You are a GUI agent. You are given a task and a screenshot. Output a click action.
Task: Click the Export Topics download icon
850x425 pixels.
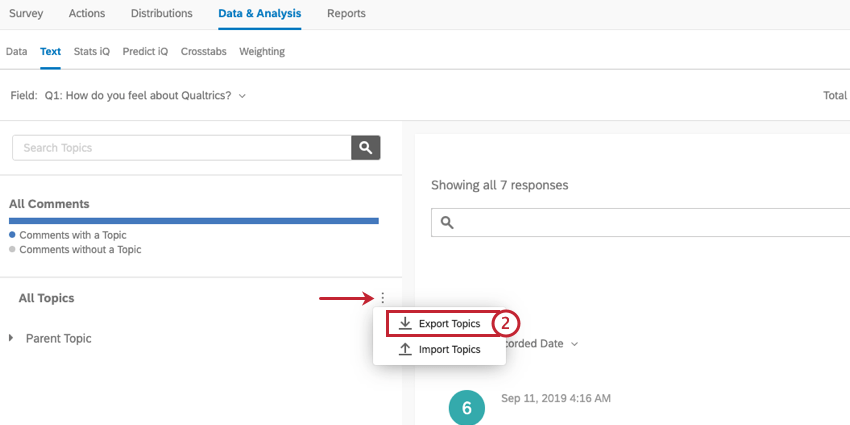tap(405, 324)
